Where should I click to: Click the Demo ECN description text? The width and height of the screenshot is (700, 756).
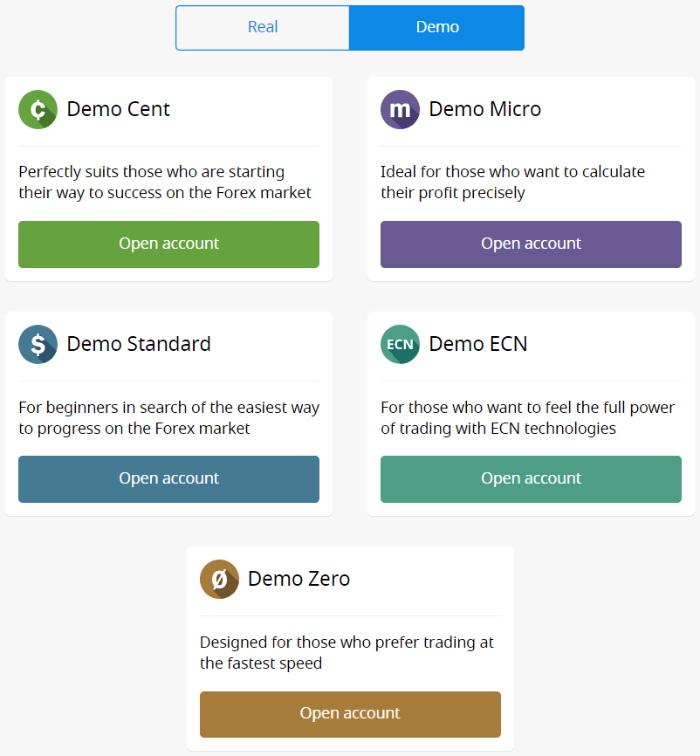click(x=527, y=418)
